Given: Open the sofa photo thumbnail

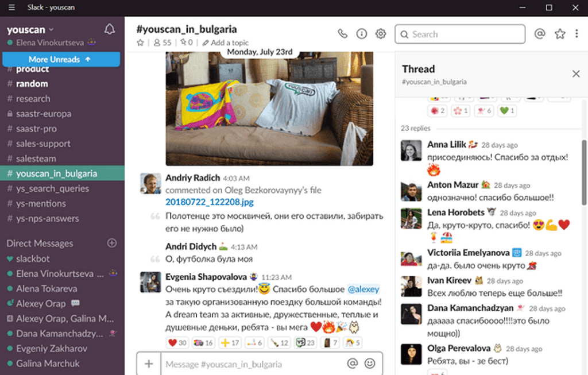Looking at the screenshot, I should click(269, 109).
